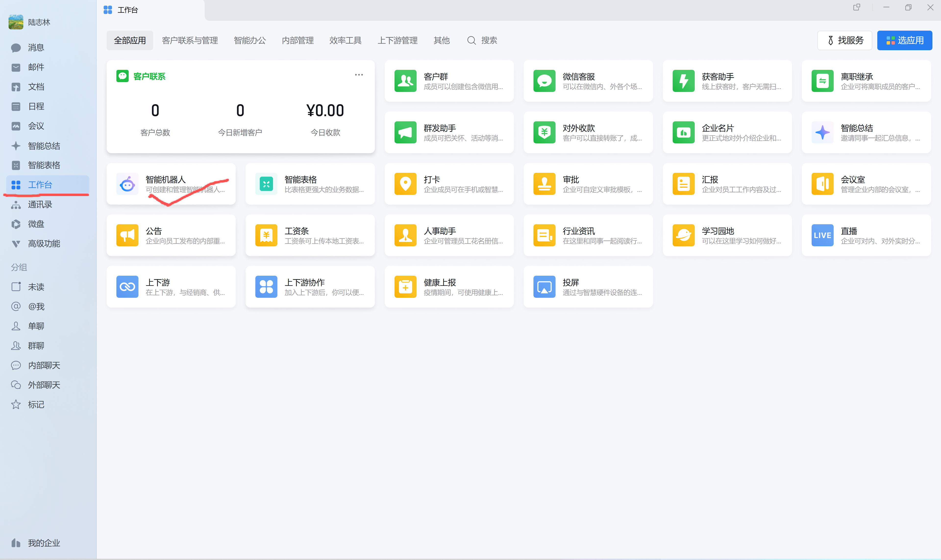Open the 学习园地 app icon
The width and height of the screenshot is (941, 560).
683,236
